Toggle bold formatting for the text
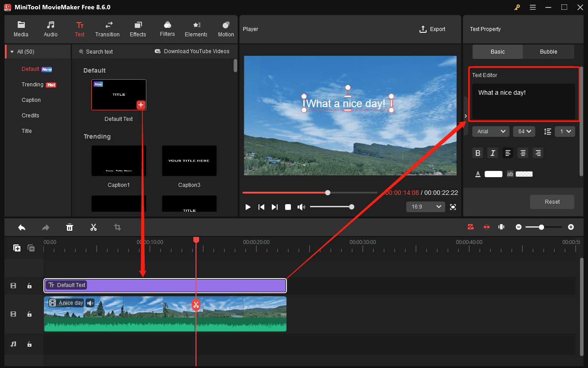Screen dimensions: 588x368 pos(478,153)
